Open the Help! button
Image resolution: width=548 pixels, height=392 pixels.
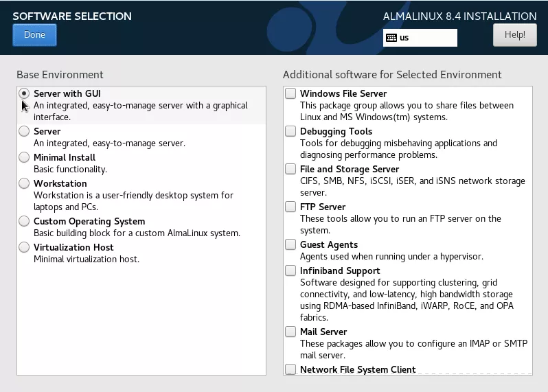[515, 35]
